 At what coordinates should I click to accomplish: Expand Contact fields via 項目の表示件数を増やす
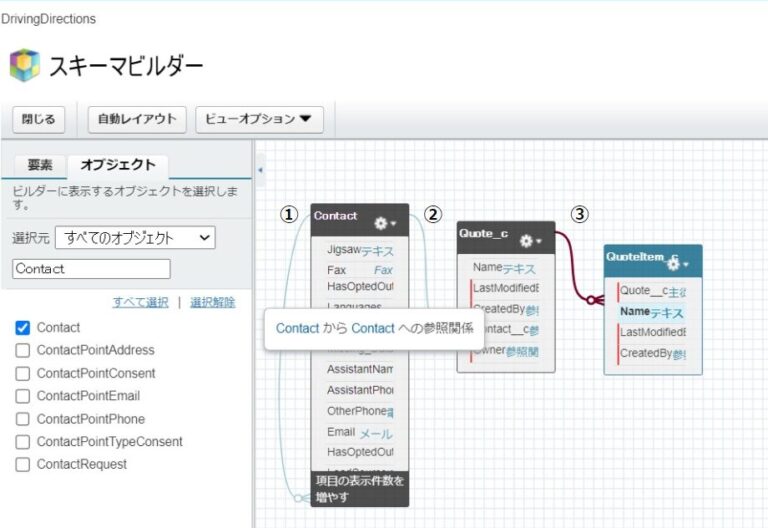tap(359, 488)
